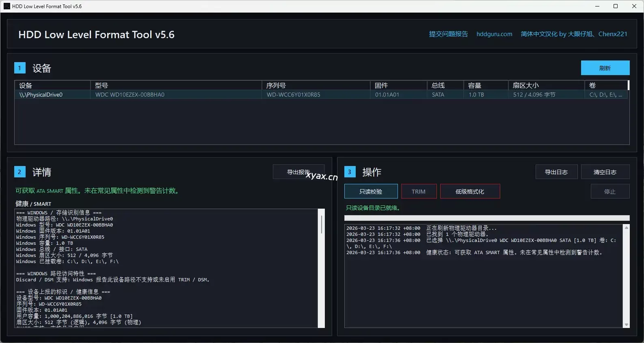Viewport: 644px width, 343px height.
Task: Click the 用户容量 line in details
Action: tap(74, 316)
